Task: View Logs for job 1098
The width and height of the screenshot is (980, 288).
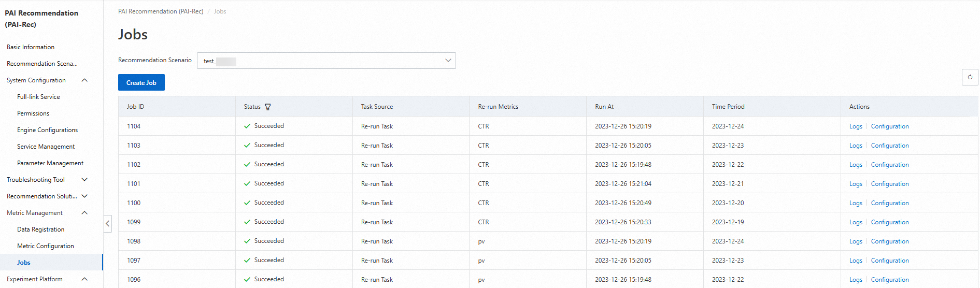Action: [856, 241]
